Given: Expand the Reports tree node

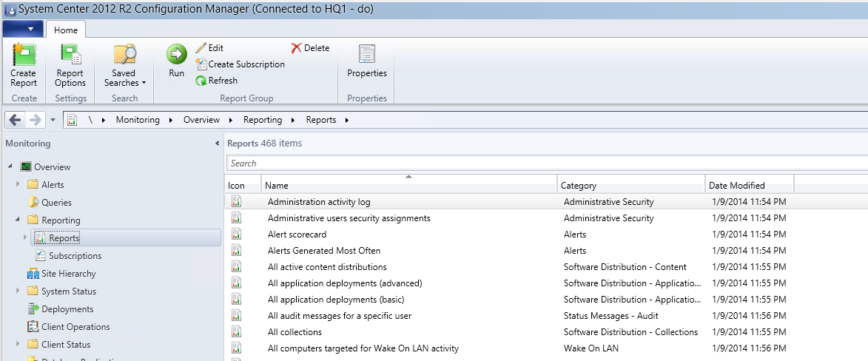Looking at the screenshot, I should point(25,237).
